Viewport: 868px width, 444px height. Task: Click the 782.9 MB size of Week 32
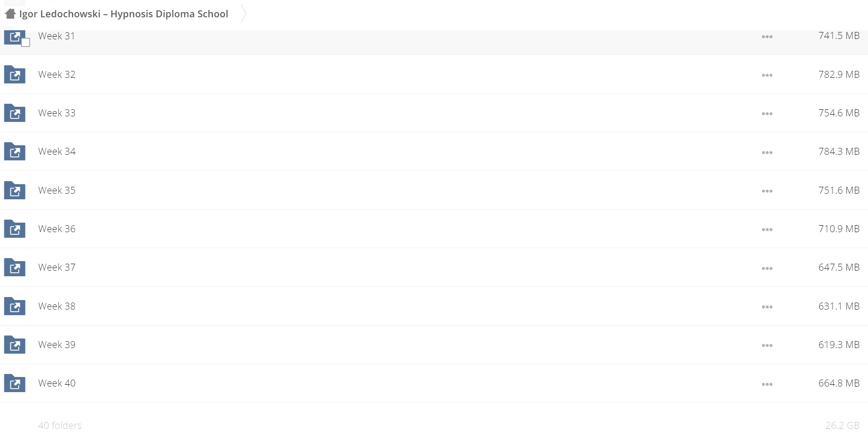pyautogui.click(x=839, y=74)
